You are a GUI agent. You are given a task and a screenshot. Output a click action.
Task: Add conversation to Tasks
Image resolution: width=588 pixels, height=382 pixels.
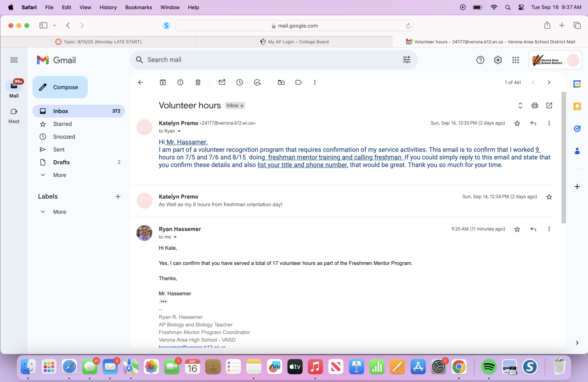pos(257,82)
